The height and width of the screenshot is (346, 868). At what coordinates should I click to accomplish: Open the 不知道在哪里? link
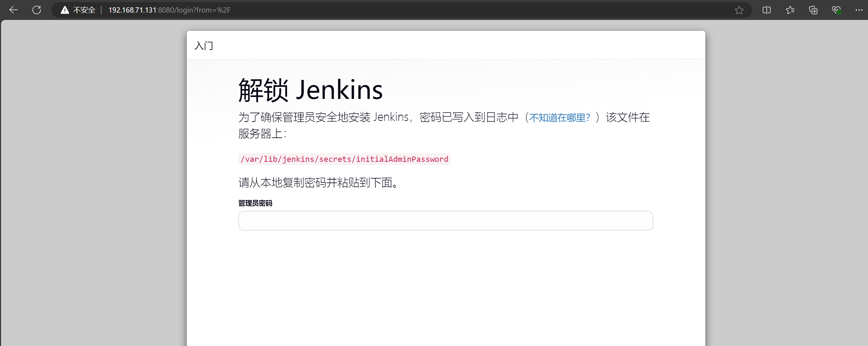[x=559, y=117]
